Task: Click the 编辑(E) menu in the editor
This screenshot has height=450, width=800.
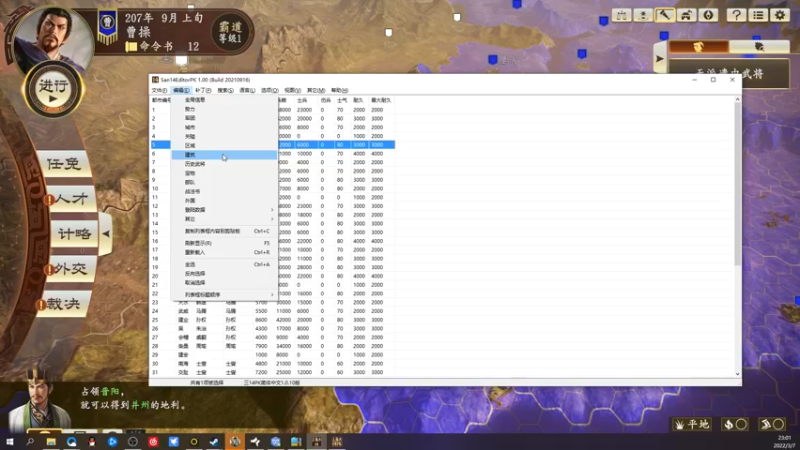Action: click(x=181, y=90)
